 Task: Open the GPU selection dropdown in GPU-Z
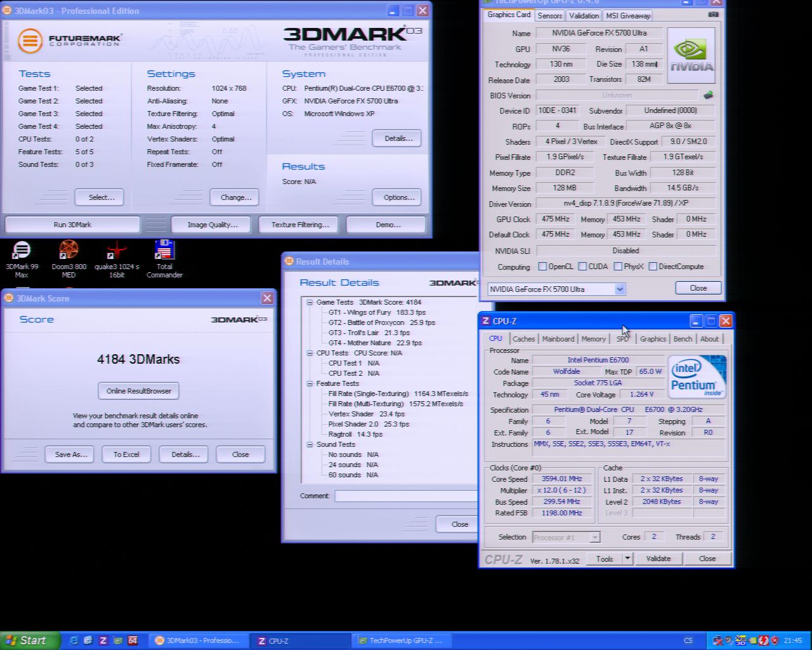[x=620, y=289]
